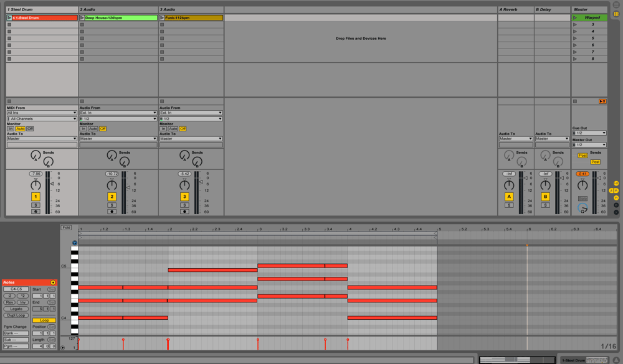Viewport: 623px width, 364px height.
Task: Click the Send A knob on track 3
Action: click(184, 155)
